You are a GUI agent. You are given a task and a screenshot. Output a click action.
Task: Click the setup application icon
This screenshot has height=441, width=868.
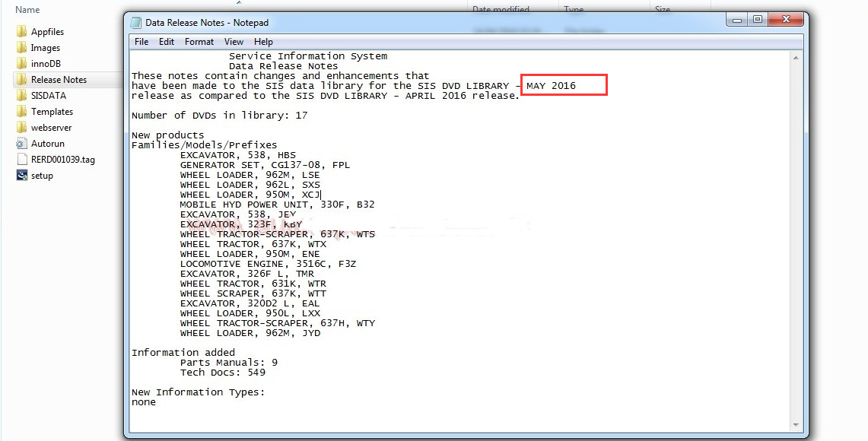pos(21,176)
